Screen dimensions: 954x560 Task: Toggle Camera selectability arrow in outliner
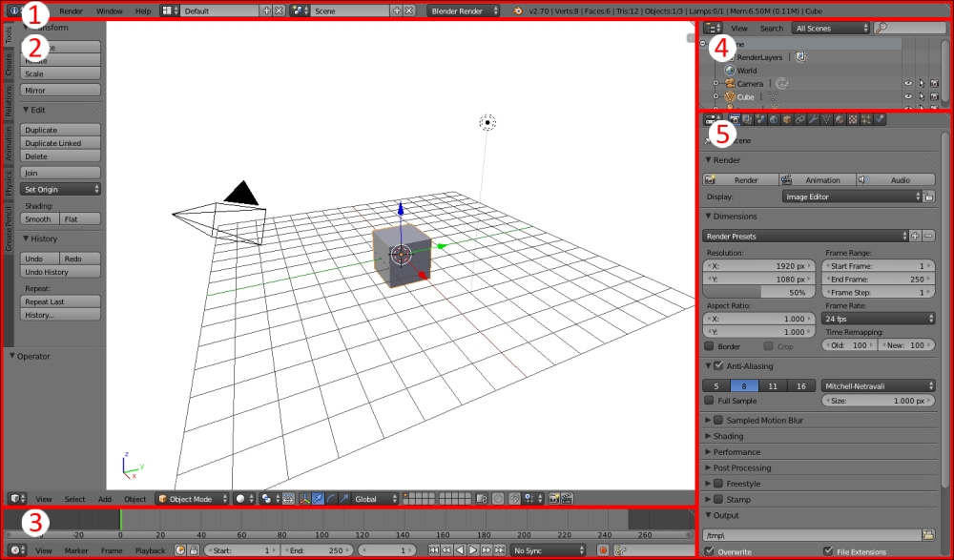click(922, 83)
